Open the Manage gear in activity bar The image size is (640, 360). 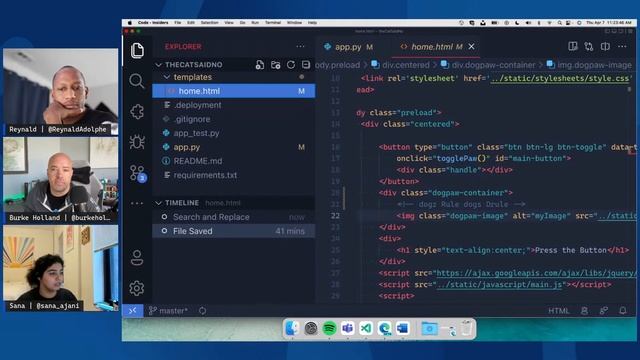pos(137,288)
